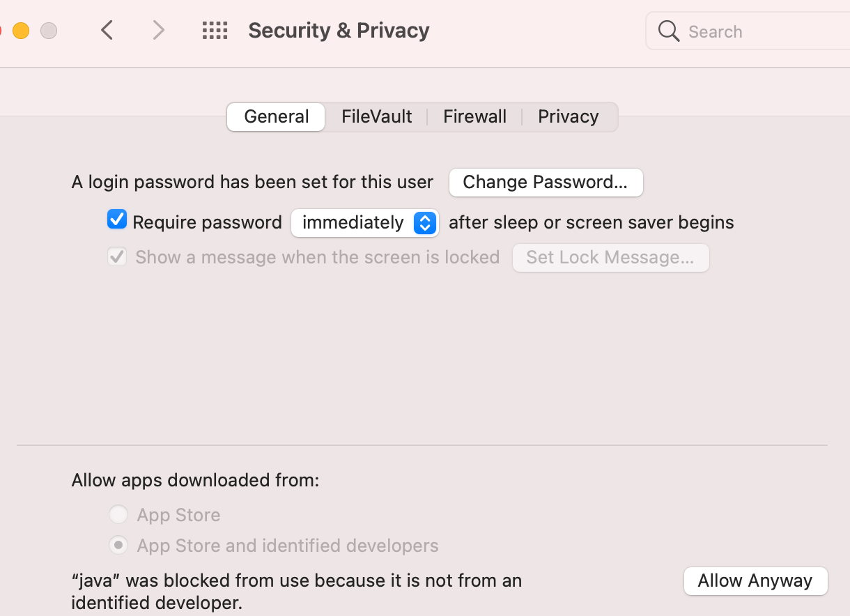
Task: Click the forward chevron arrow in toolbar
Action: [159, 30]
